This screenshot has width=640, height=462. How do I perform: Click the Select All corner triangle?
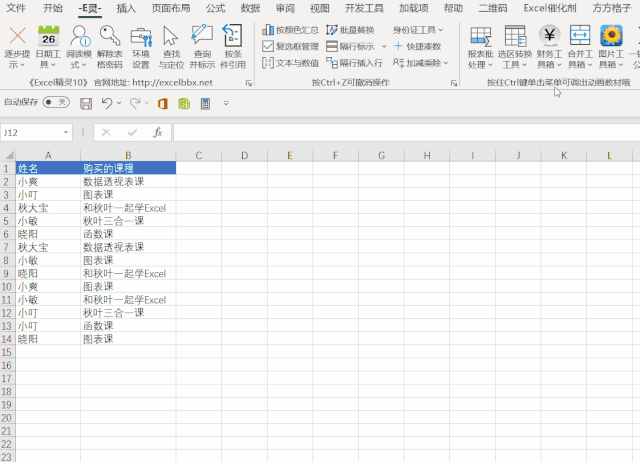(x=8, y=155)
